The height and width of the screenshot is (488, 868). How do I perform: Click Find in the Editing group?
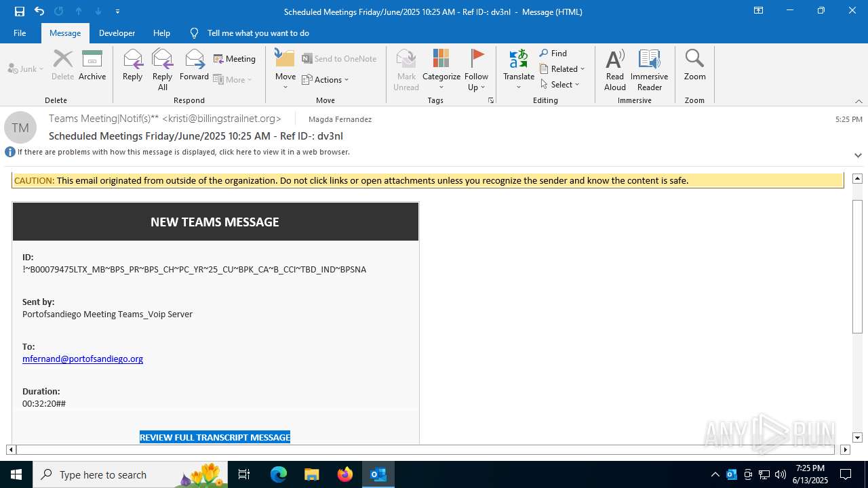(553, 53)
